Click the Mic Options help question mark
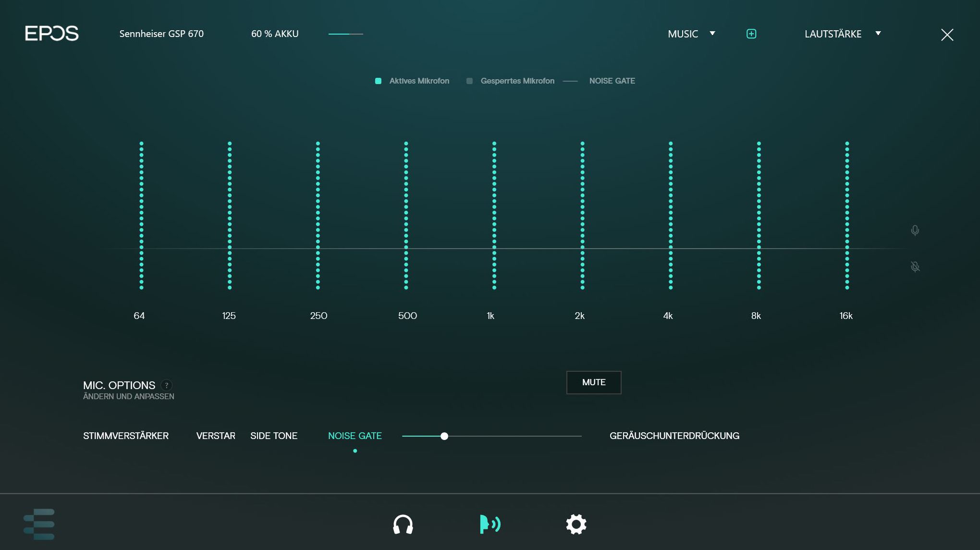 coord(167,385)
